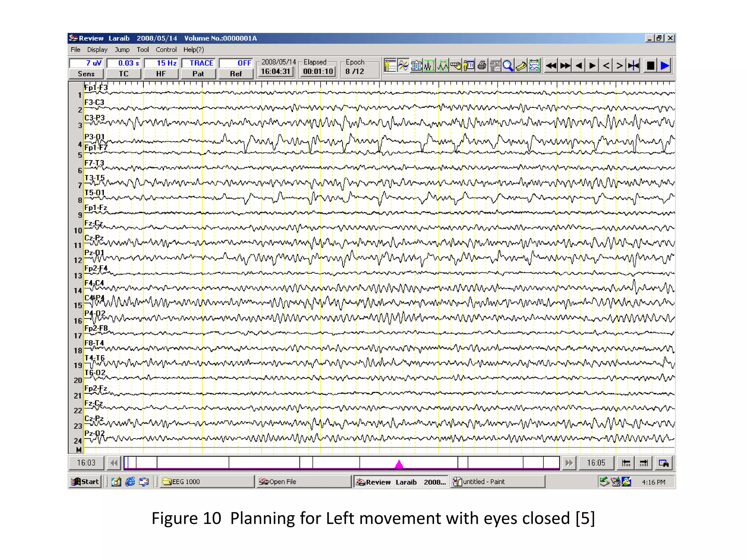Select the wave interval measure icon

pos(442,66)
